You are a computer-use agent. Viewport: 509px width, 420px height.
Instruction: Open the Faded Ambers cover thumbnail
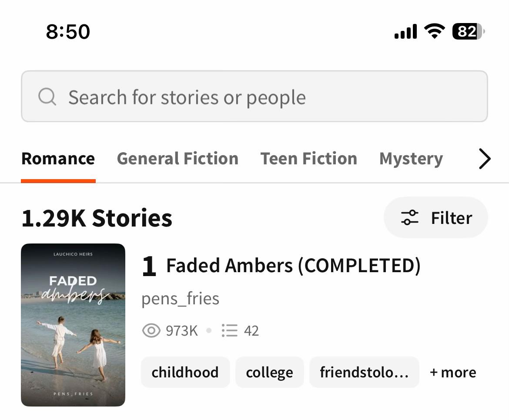click(73, 325)
